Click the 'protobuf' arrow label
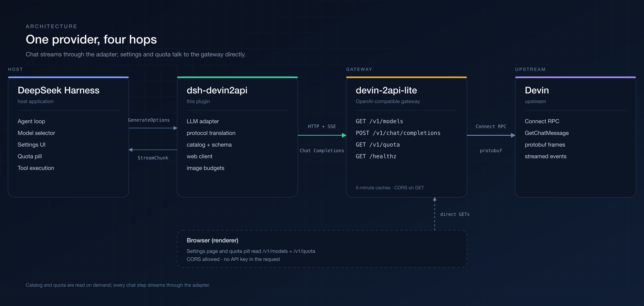Viewport: 644px width, 306px height. pyautogui.click(x=491, y=151)
